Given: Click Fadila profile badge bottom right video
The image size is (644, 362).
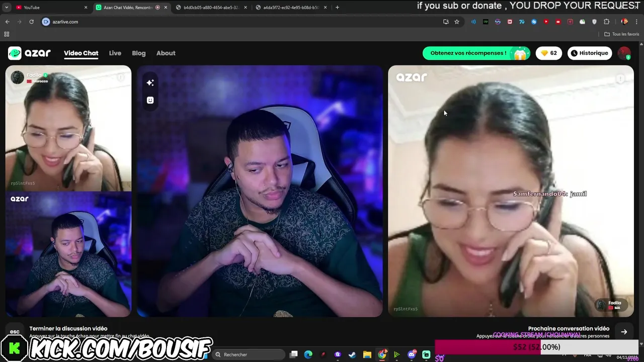Looking at the screenshot, I should click(x=610, y=305).
